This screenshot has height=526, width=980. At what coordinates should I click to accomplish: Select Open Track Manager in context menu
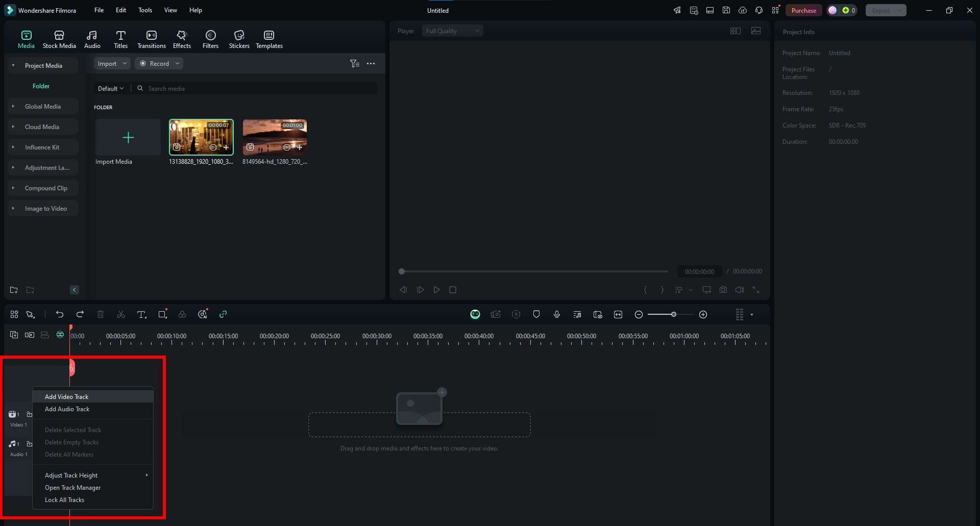point(93,487)
